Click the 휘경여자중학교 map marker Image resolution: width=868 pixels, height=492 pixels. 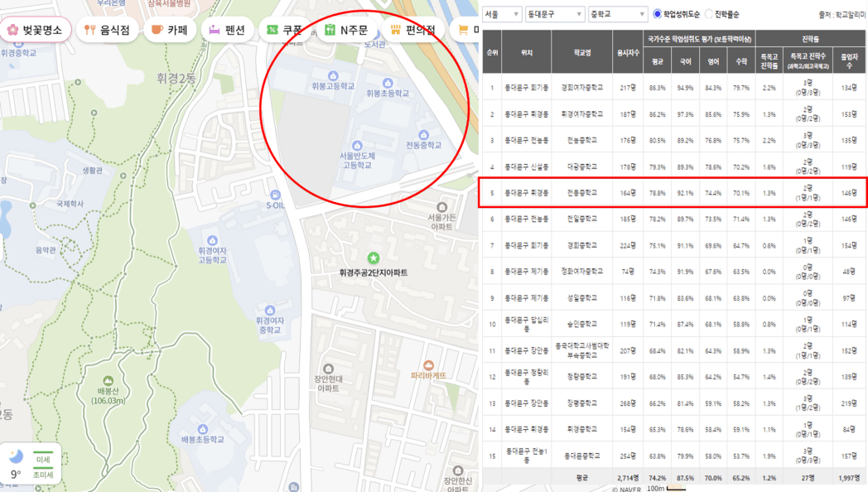click(269, 311)
